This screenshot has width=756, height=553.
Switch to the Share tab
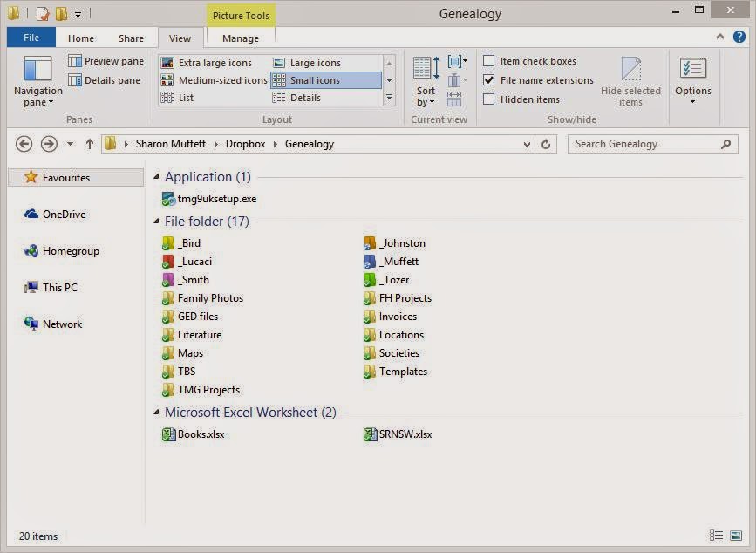click(x=131, y=38)
